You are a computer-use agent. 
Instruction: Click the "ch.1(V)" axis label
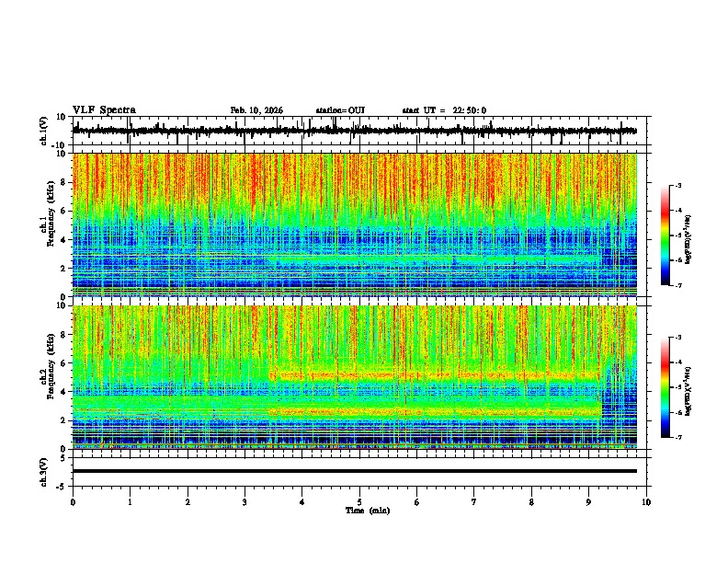(44, 131)
